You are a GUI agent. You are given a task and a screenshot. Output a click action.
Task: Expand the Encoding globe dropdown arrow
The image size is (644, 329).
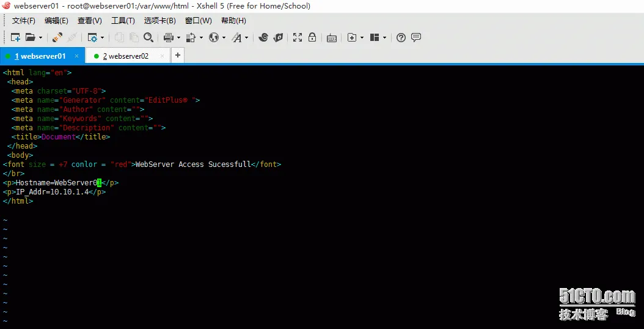[224, 38]
